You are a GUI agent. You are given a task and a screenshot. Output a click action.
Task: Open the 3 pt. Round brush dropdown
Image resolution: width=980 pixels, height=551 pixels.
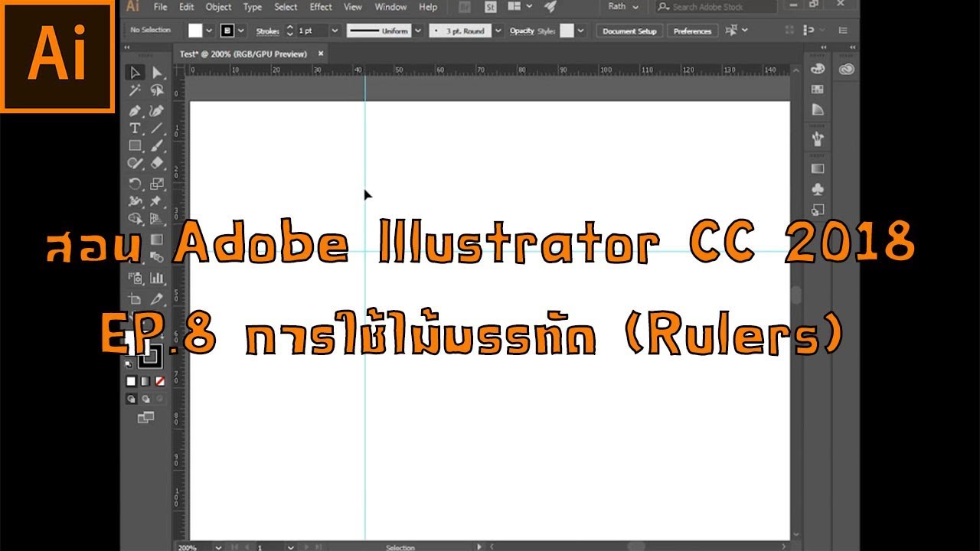coord(498,31)
